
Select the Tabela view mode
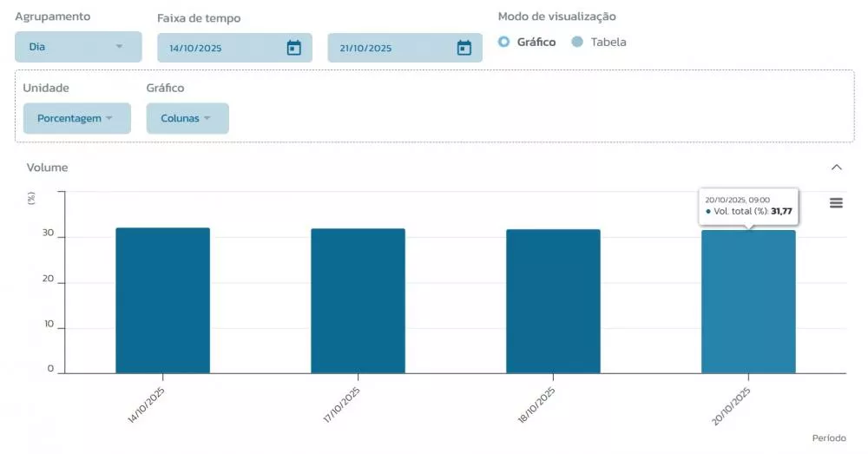577,42
